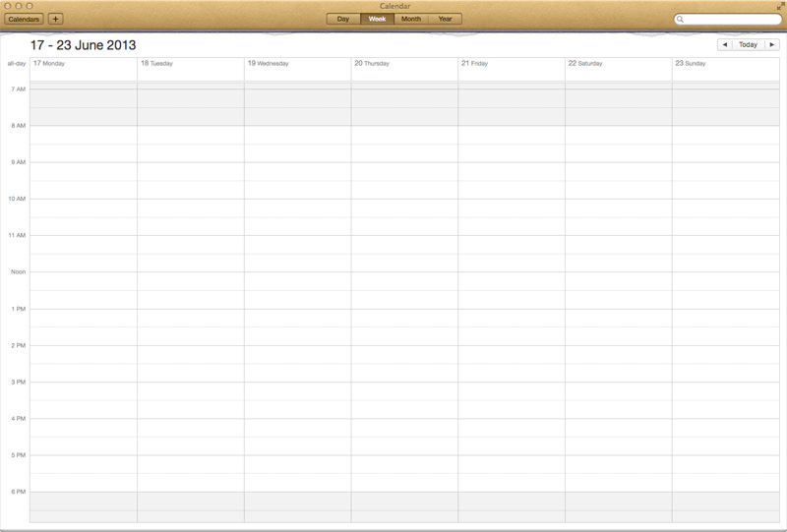The height and width of the screenshot is (532, 787).
Task: Click the 6 PM time label
Action: tap(19, 492)
